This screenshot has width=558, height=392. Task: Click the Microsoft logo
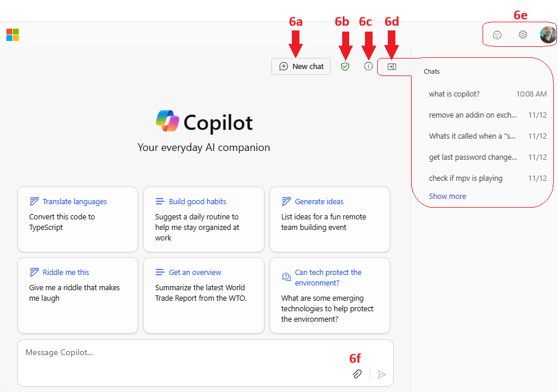pos(12,35)
